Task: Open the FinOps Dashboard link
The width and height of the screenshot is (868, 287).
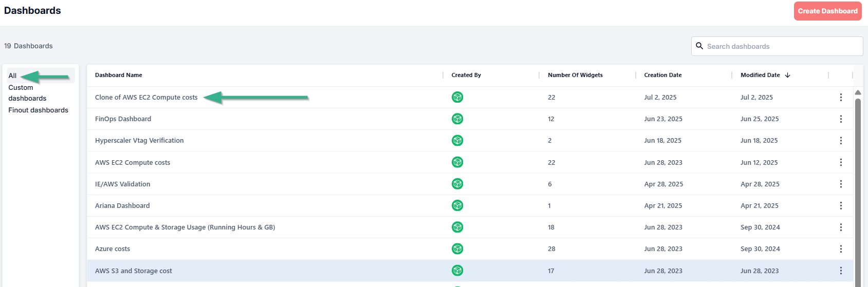Action: click(x=123, y=119)
